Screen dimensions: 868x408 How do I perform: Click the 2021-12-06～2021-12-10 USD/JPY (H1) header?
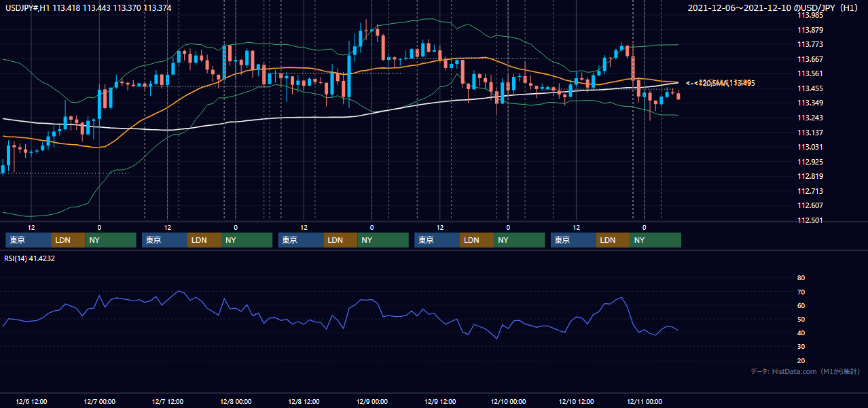(774, 7)
